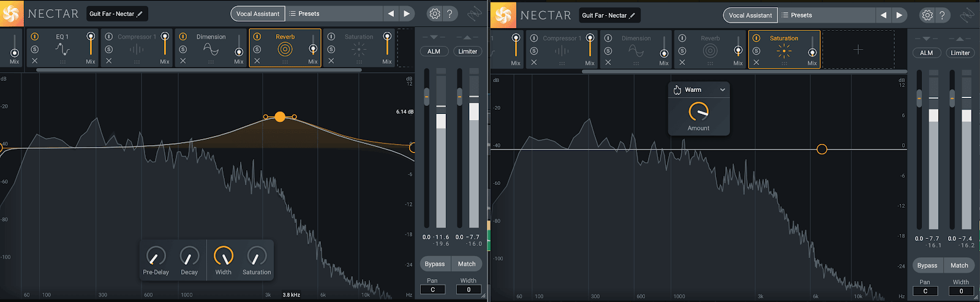The height and width of the screenshot is (302, 980).
Task: Remove Compressor 1 module in right window
Action: [x=534, y=62]
